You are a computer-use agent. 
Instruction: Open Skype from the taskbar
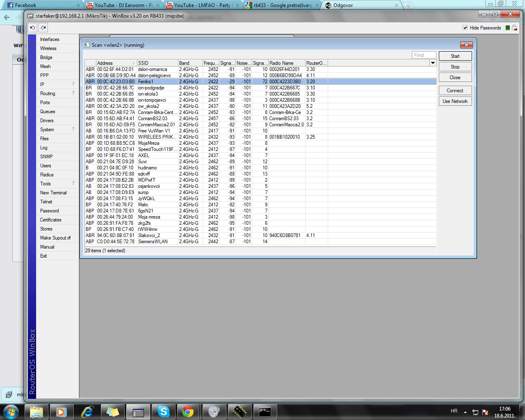164,411
